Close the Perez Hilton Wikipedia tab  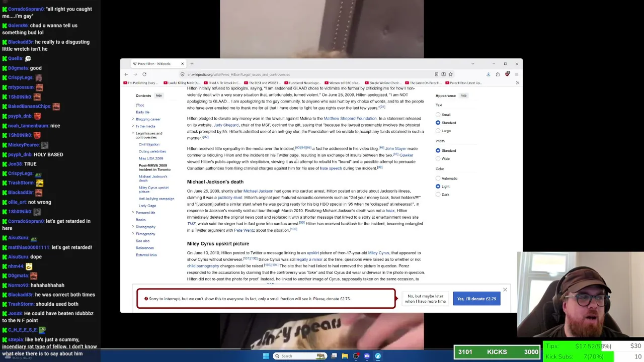pos(182,64)
